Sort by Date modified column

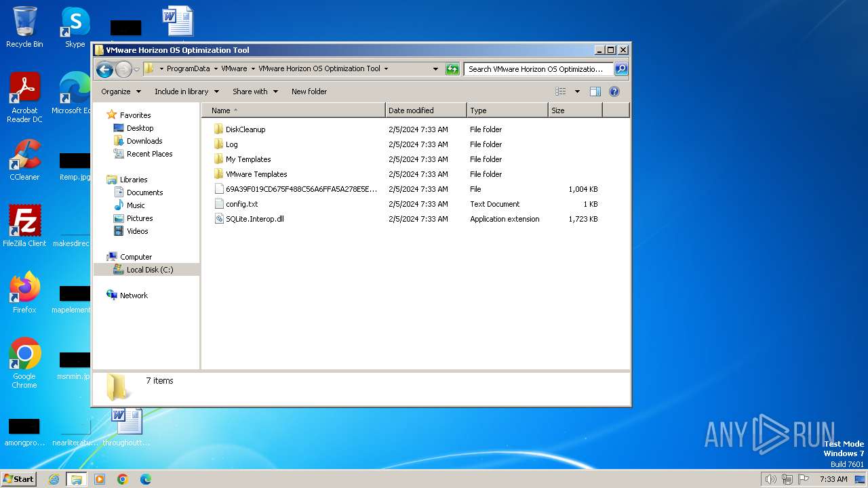[426, 110]
